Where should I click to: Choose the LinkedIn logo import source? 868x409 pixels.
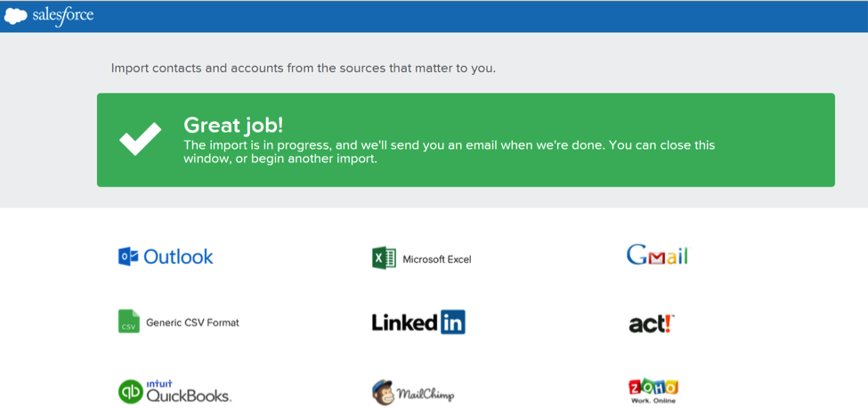(418, 322)
